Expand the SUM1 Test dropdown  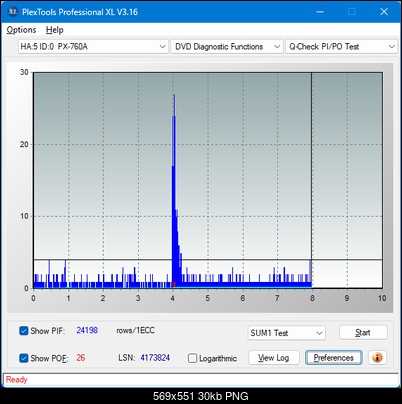point(287,333)
